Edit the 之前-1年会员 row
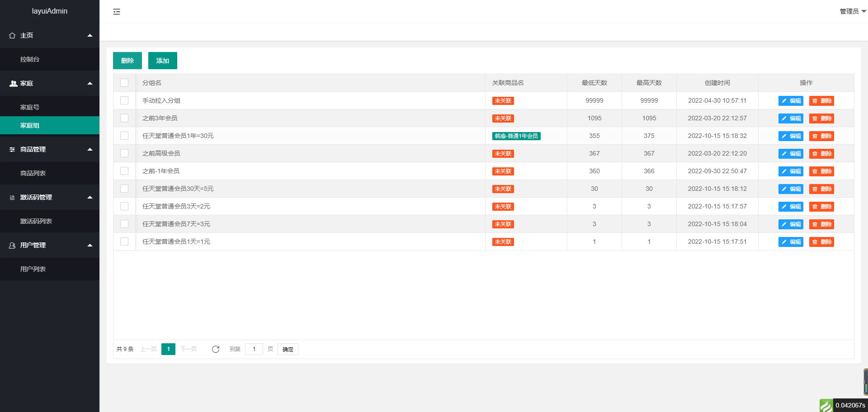868x412 pixels. [x=791, y=171]
